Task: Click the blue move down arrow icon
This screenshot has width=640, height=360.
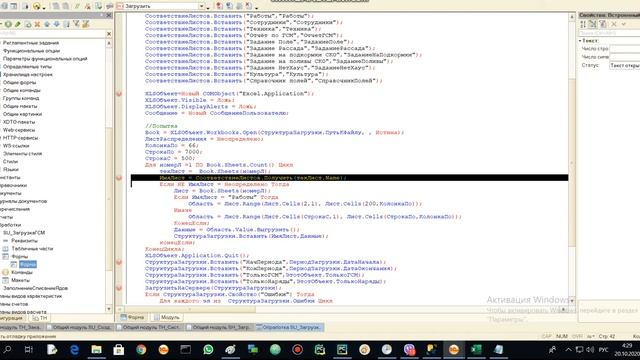Action: coord(56,24)
